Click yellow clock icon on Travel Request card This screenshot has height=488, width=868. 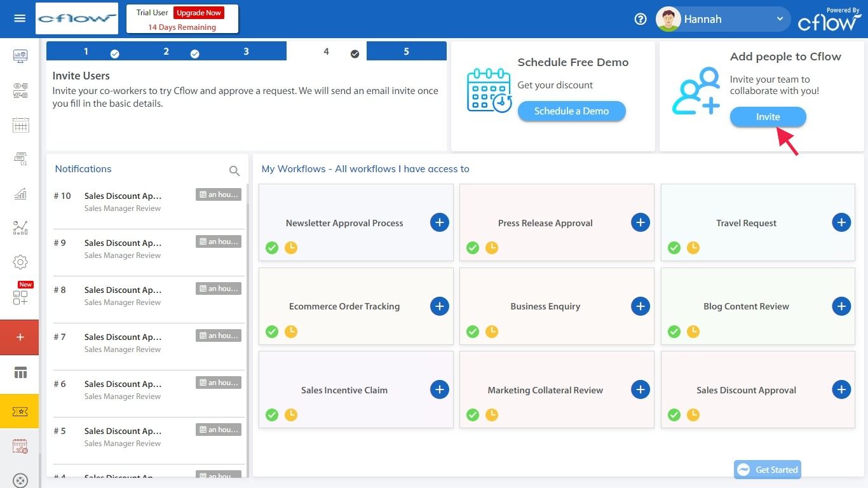point(693,248)
